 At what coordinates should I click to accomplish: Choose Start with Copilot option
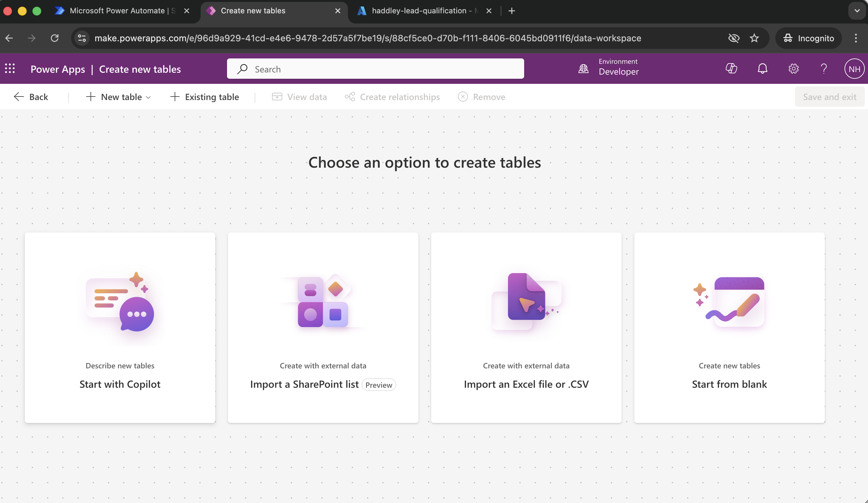pos(120,327)
